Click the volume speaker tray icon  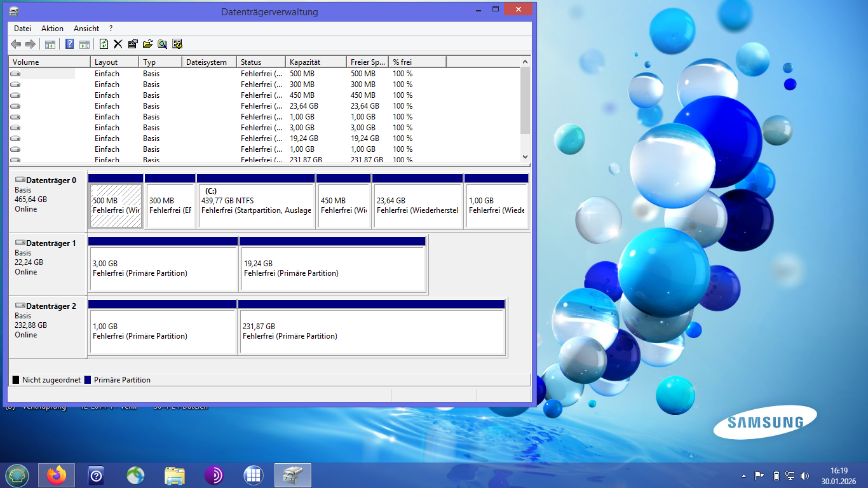click(x=805, y=476)
